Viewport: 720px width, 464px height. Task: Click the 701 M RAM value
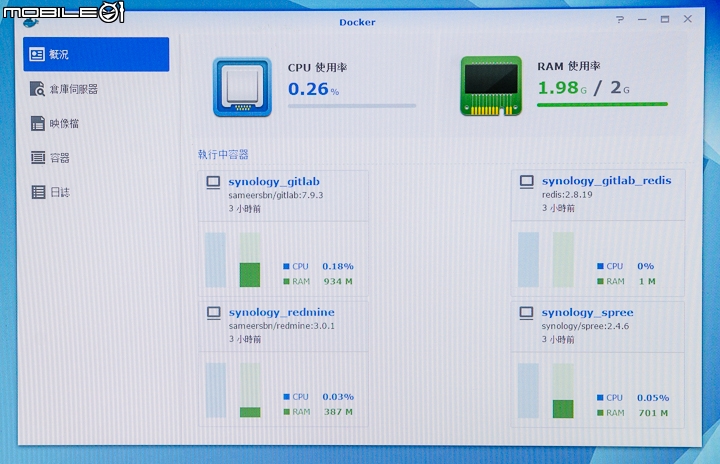tap(653, 413)
